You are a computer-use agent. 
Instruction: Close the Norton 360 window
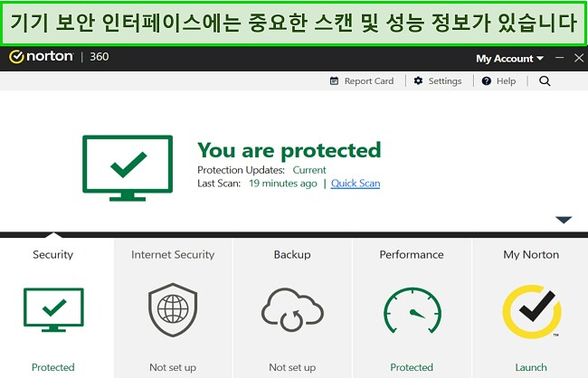[579, 58]
